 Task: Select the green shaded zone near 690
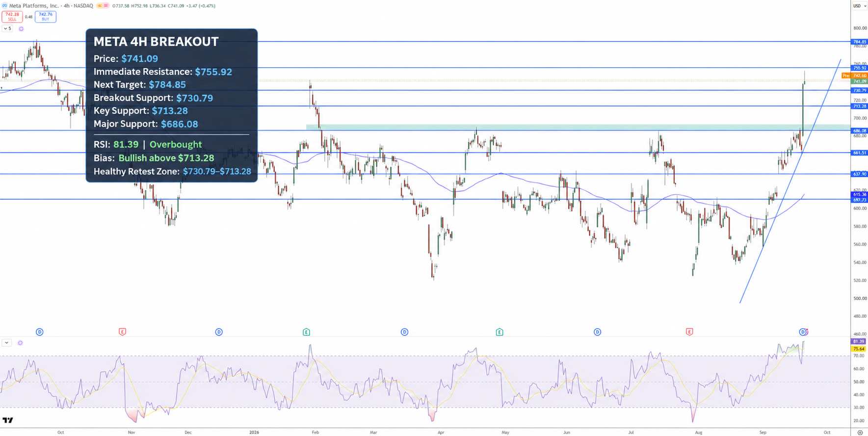578,127
